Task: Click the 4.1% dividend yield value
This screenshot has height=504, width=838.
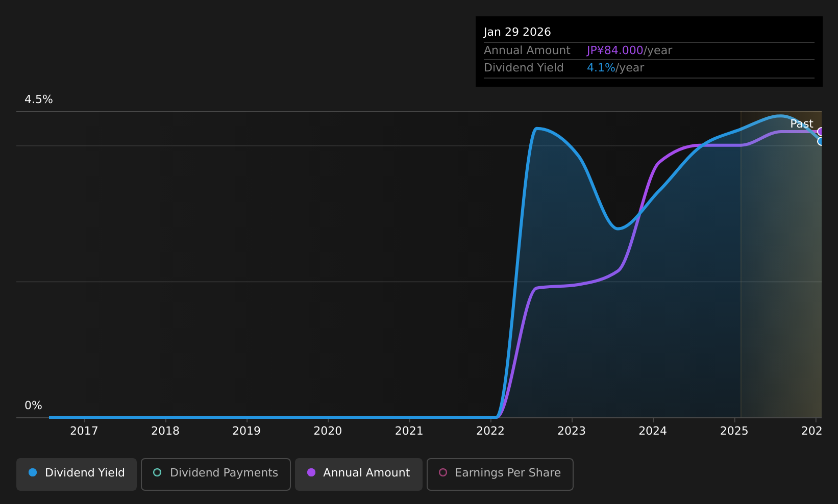Action: coord(601,68)
